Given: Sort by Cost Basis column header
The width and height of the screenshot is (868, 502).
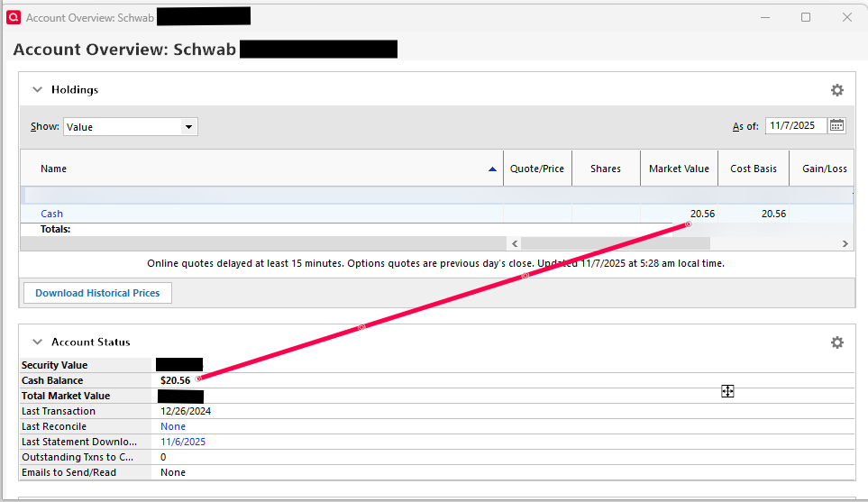Looking at the screenshot, I should click(x=754, y=169).
